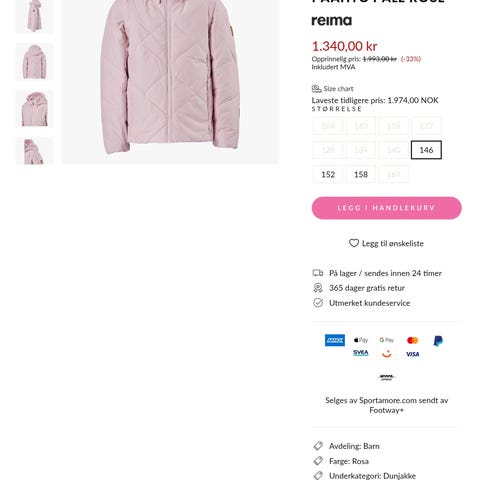This screenshot has width=480, height=480.
Task: Open the Size chart link
Action: pyautogui.click(x=338, y=89)
